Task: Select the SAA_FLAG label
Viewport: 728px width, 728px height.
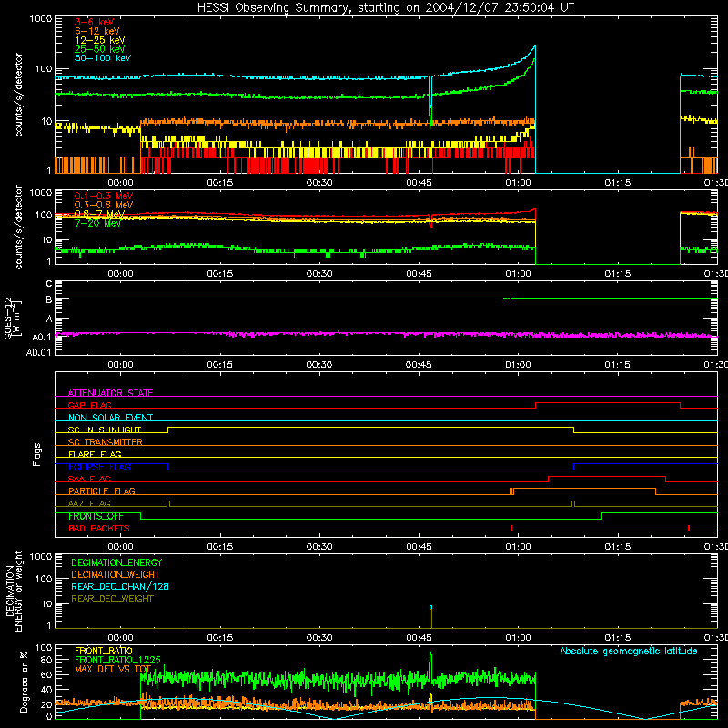Action: 89,479
